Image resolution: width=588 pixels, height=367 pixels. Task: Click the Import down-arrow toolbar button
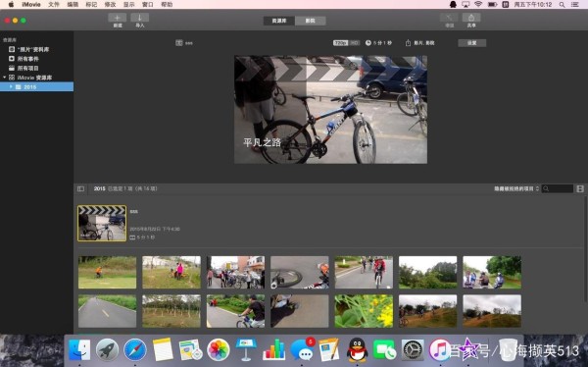139,18
